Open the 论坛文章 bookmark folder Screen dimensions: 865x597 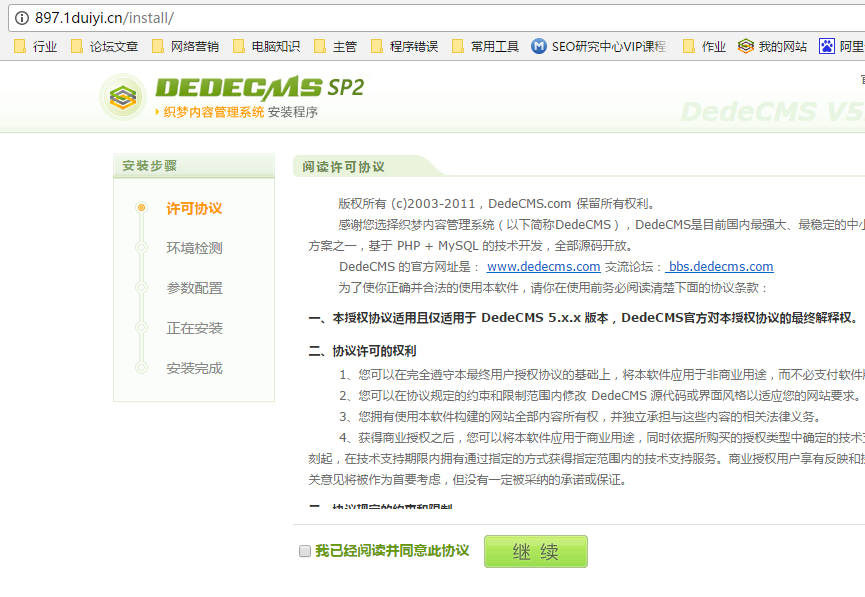pos(104,46)
